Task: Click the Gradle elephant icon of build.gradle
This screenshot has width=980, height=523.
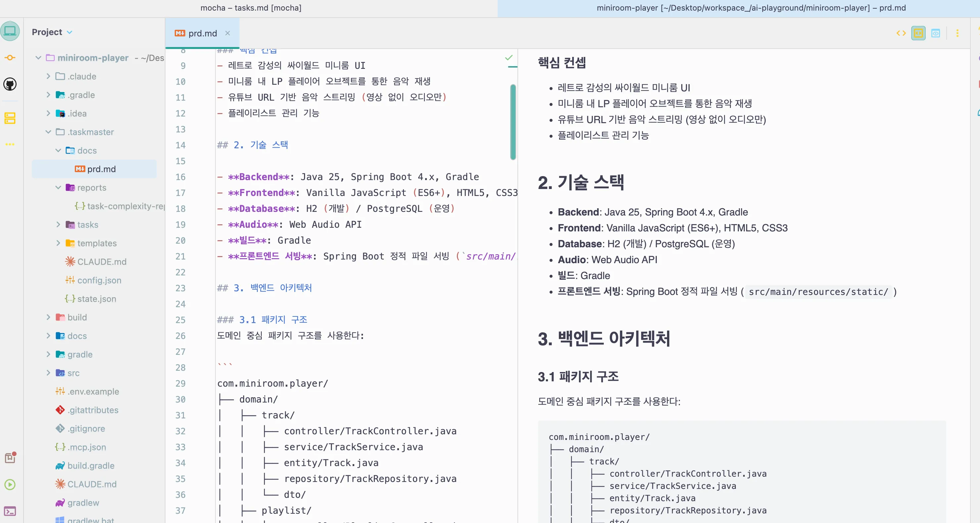Action: pos(60,465)
